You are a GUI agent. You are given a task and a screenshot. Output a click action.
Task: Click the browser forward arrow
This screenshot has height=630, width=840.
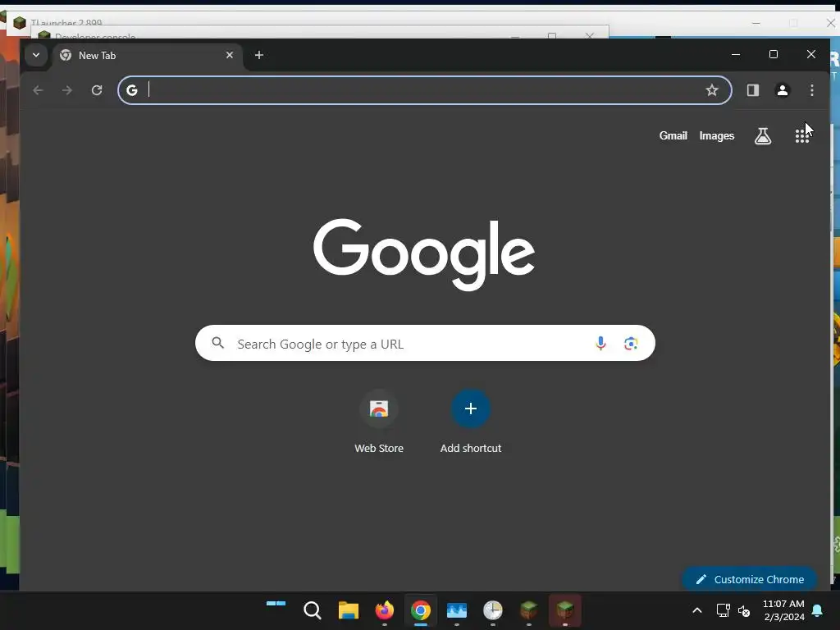click(67, 90)
